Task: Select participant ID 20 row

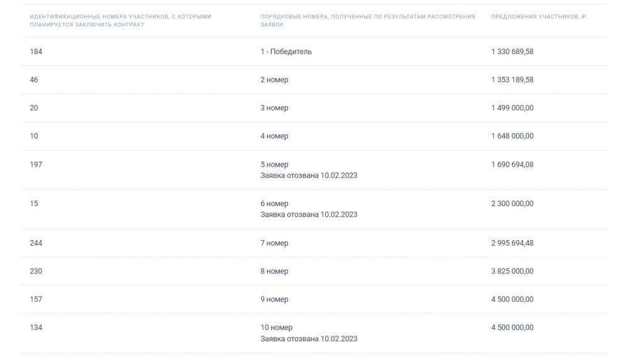Action: tap(314, 108)
